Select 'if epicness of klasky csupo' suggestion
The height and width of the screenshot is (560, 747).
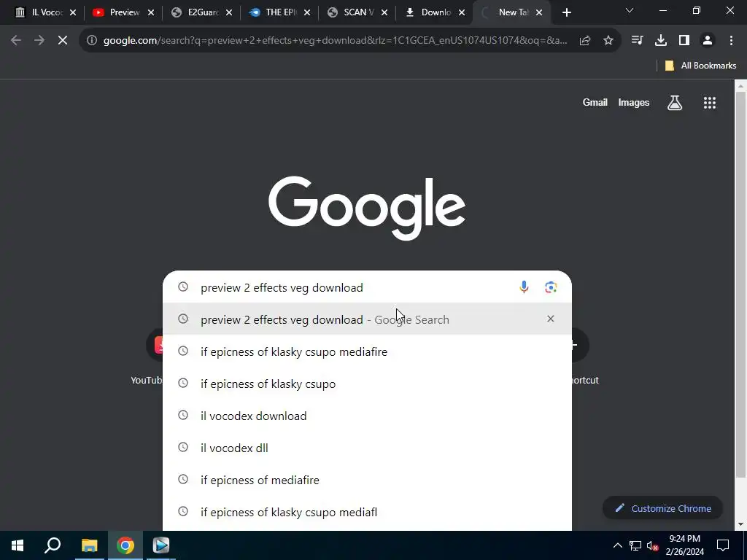click(x=367, y=384)
